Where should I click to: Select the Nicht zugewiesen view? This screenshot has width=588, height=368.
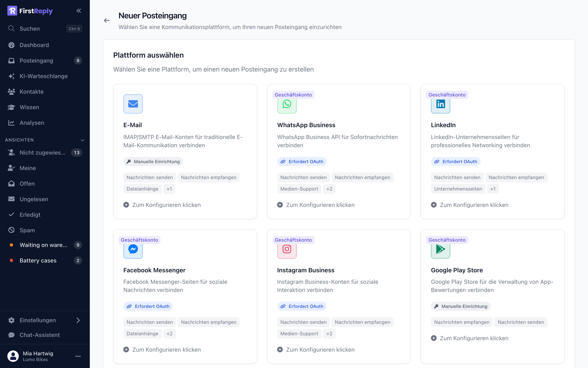45,153
